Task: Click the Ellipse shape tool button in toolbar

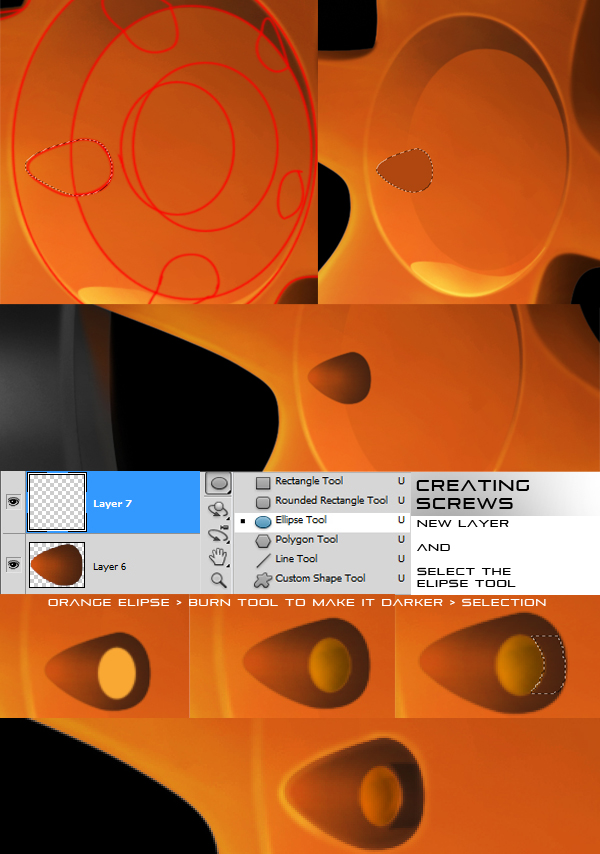Action: pyautogui.click(x=218, y=484)
